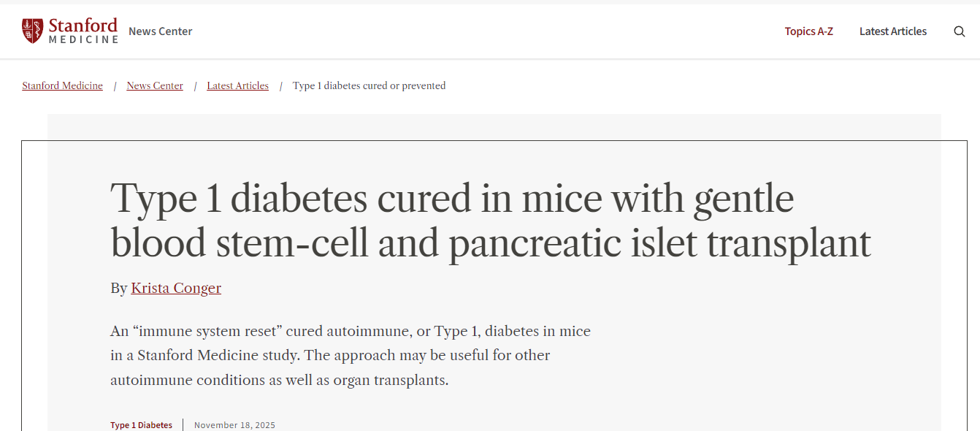
Task: Navigate to News Center breadcrumb link
Action: click(155, 86)
